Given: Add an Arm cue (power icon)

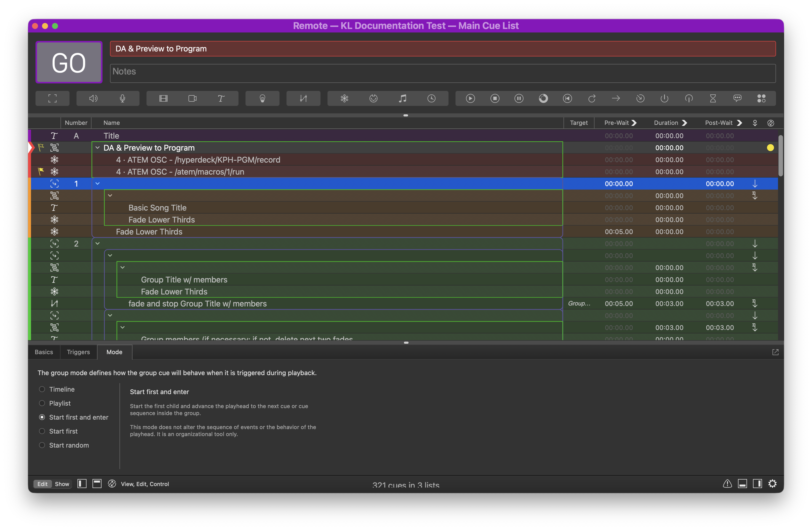Looking at the screenshot, I should (x=664, y=98).
